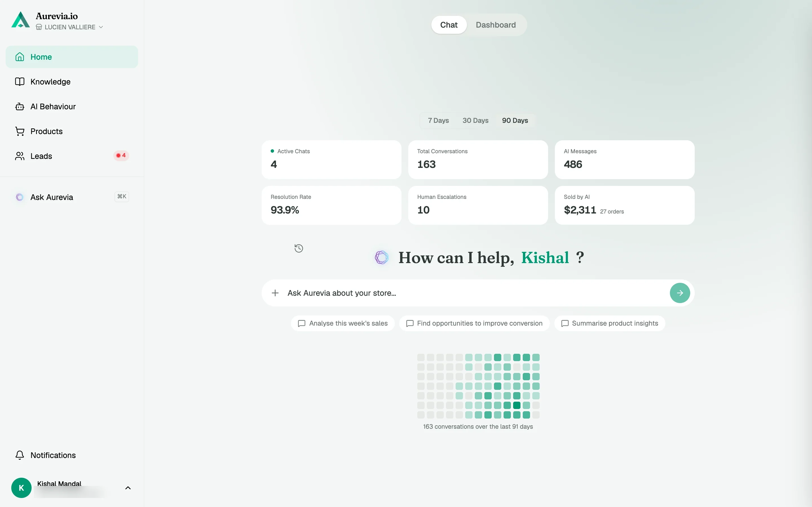
Task: Open Notifications via the bell icon
Action: tap(20, 455)
